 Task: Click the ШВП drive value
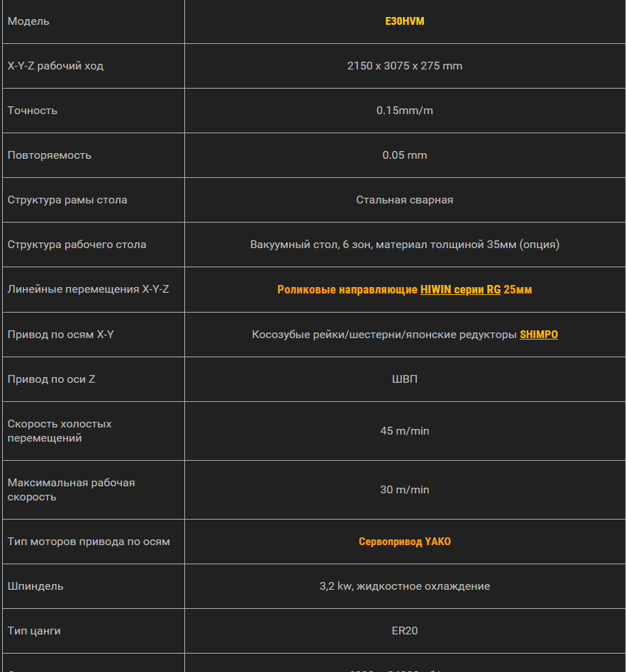click(x=405, y=379)
